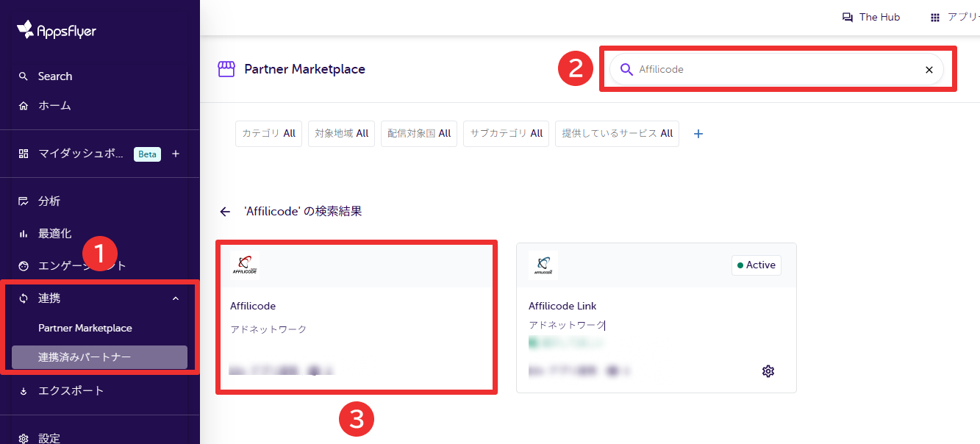Viewport: 980px width, 444px height.
Task: Click the home icon in sidebar
Action: pyautogui.click(x=24, y=106)
